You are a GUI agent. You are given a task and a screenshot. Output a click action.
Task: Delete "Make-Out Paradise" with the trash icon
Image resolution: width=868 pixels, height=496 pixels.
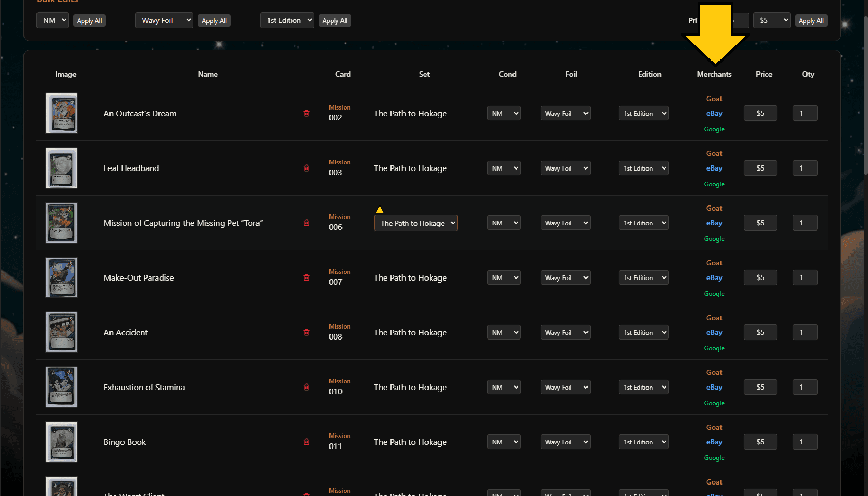[307, 277]
